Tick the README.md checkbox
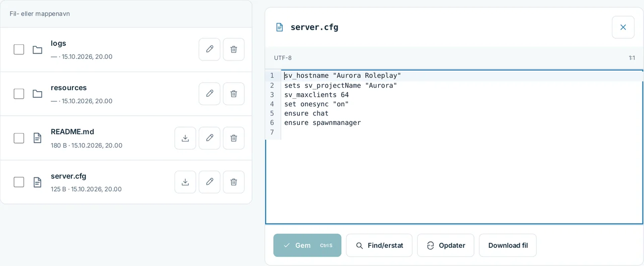Screen dimensions: 644x266 pos(19,138)
